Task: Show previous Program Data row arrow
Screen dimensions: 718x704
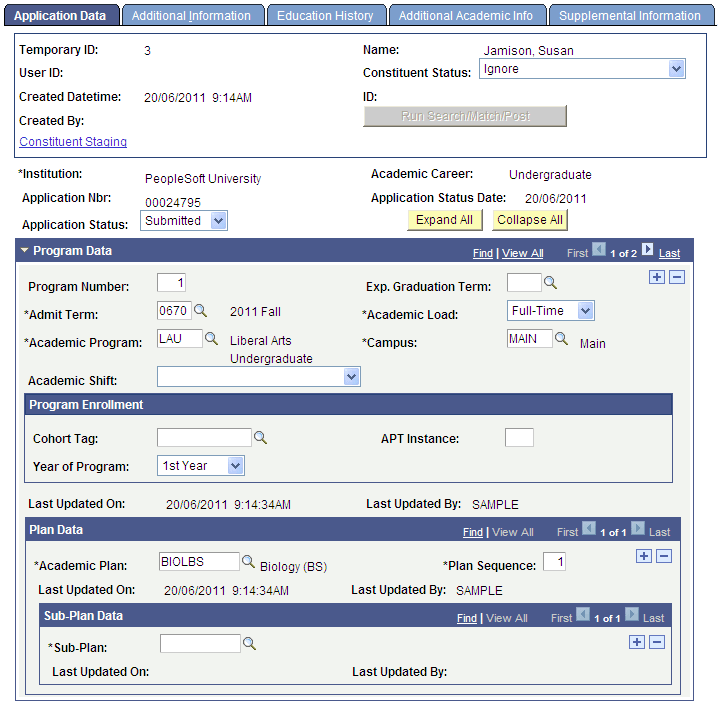Action: pyautogui.click(x=598, y=250)
